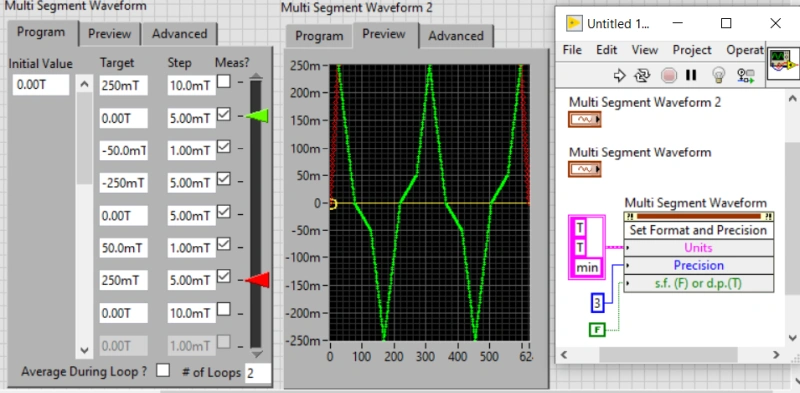Open the View menu
Screen dimensions: 800x393
[645, 50]
